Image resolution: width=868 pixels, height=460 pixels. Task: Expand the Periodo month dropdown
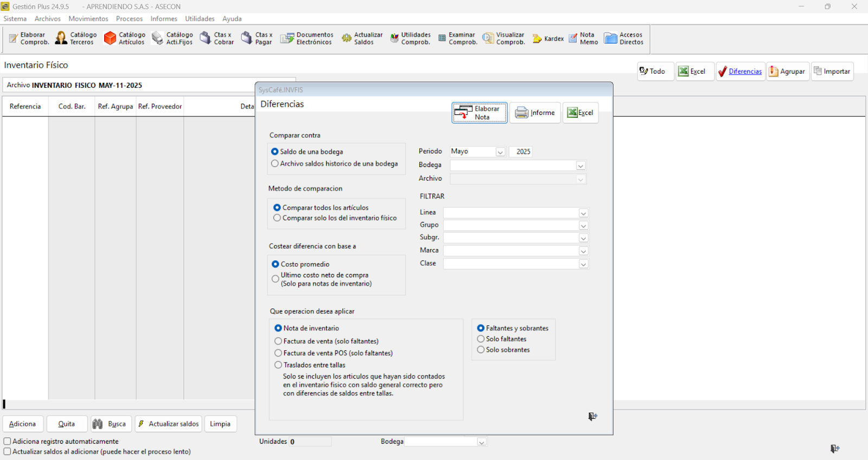click(500, 152)
